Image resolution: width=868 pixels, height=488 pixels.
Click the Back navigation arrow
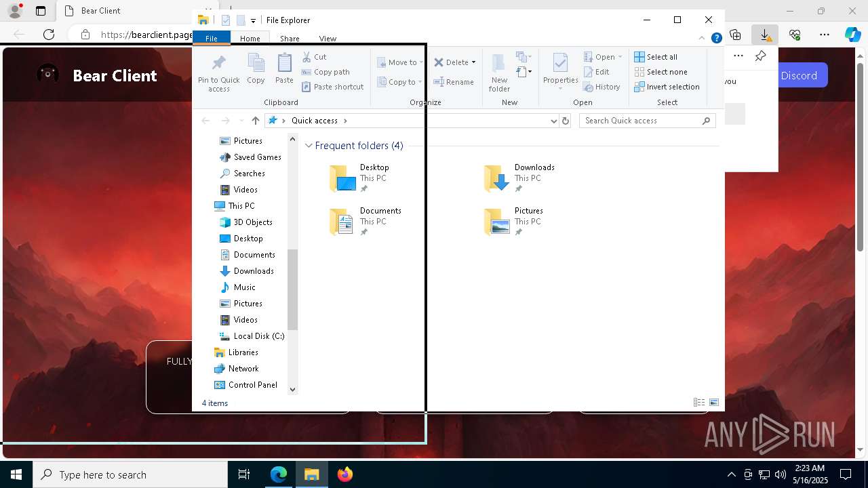tap(205, 121)
